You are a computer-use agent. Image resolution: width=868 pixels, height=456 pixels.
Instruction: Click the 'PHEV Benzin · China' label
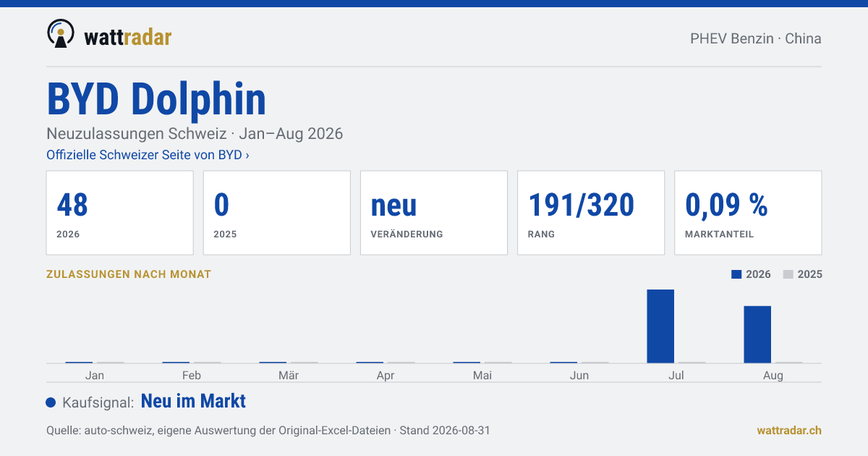tap(756, 38)
